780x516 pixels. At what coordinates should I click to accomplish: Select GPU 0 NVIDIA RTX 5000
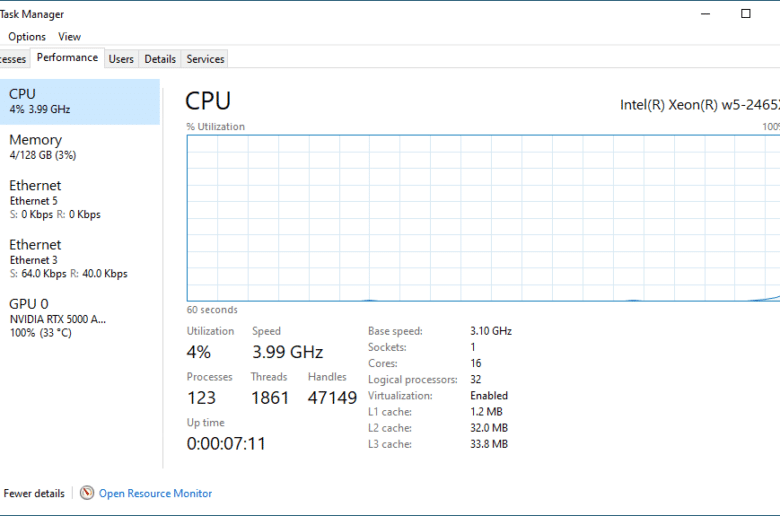click(x=80, y=317)
